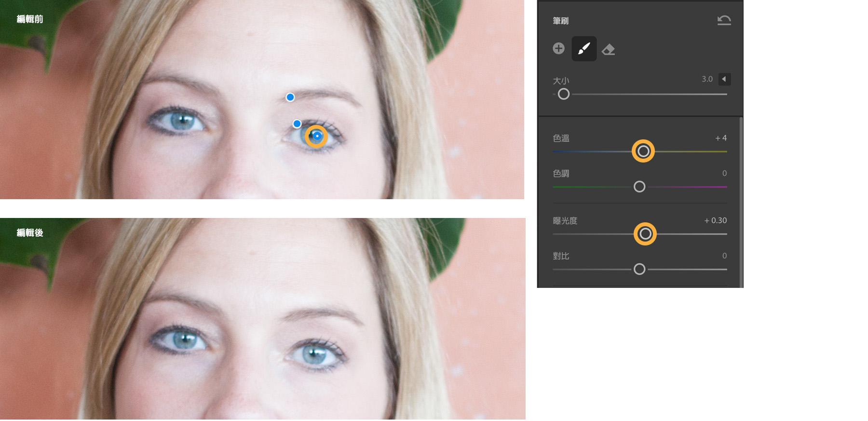Click the temperature value + 4

pos(721,138)
